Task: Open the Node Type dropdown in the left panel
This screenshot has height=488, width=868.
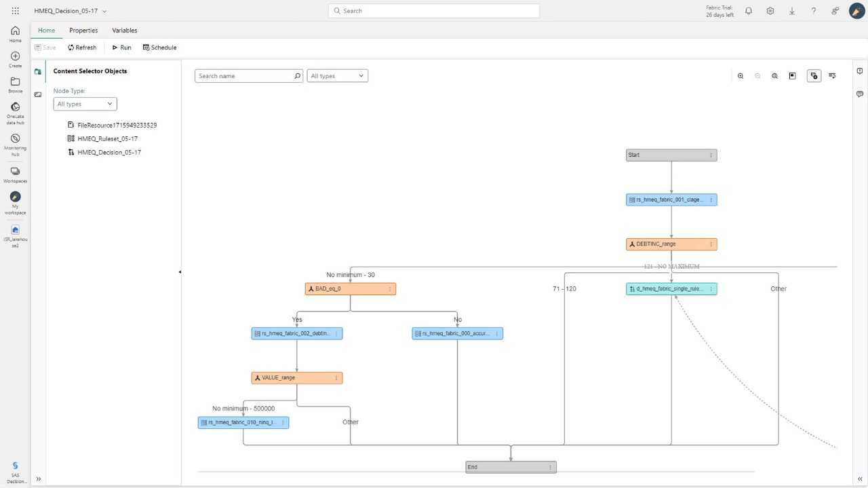Action: click(x=84, y=104)
